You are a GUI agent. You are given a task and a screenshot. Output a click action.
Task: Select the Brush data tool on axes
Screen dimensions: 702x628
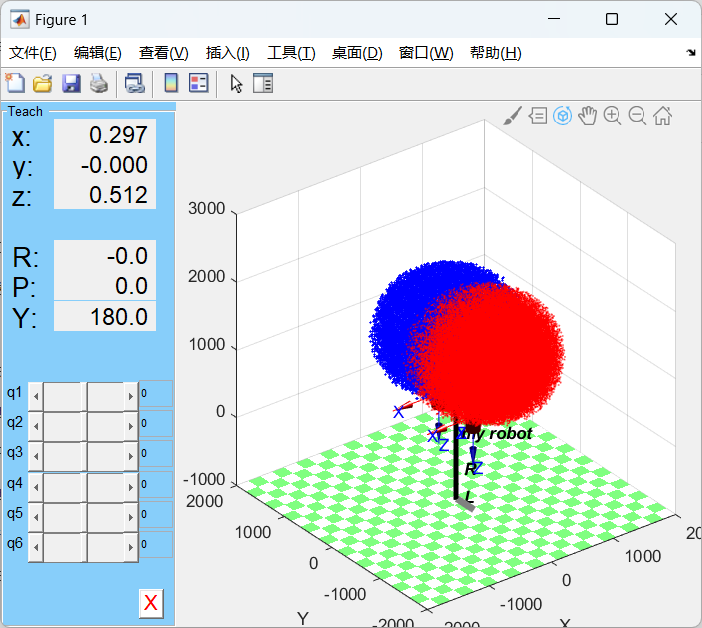[x=512, y=116]
